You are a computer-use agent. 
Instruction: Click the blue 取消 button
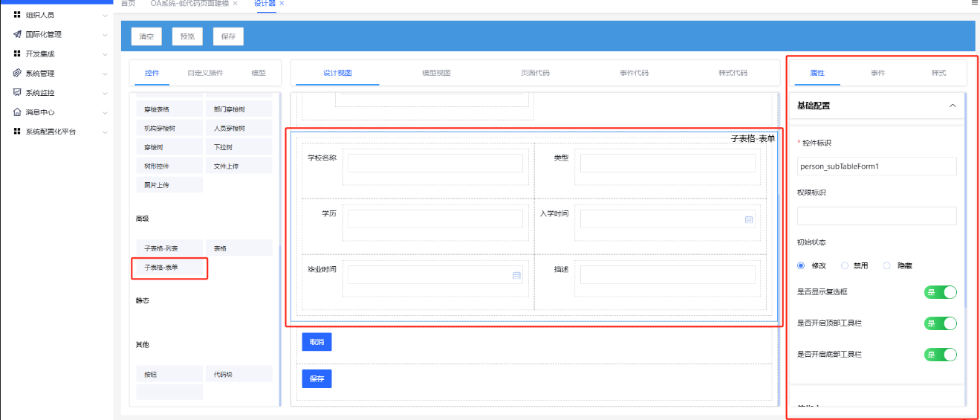[317, 342]
